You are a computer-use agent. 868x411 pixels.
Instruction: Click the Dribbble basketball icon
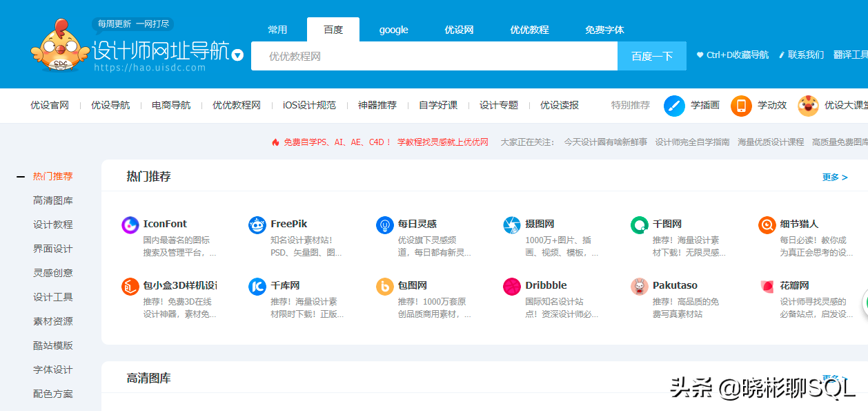point(512,286)
